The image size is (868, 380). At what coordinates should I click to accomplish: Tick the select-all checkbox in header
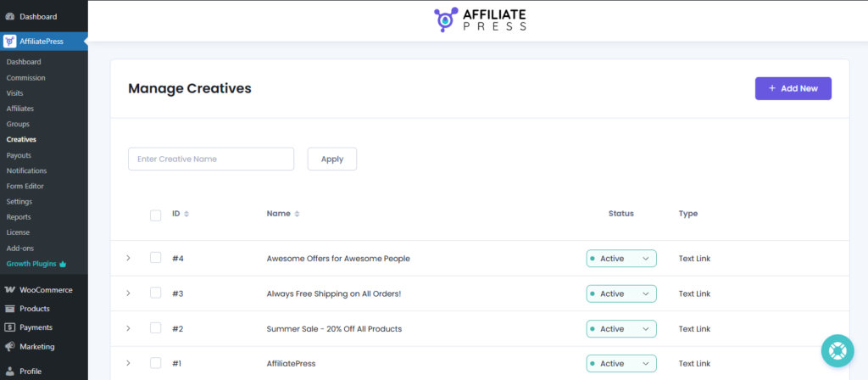pos(155,215)
